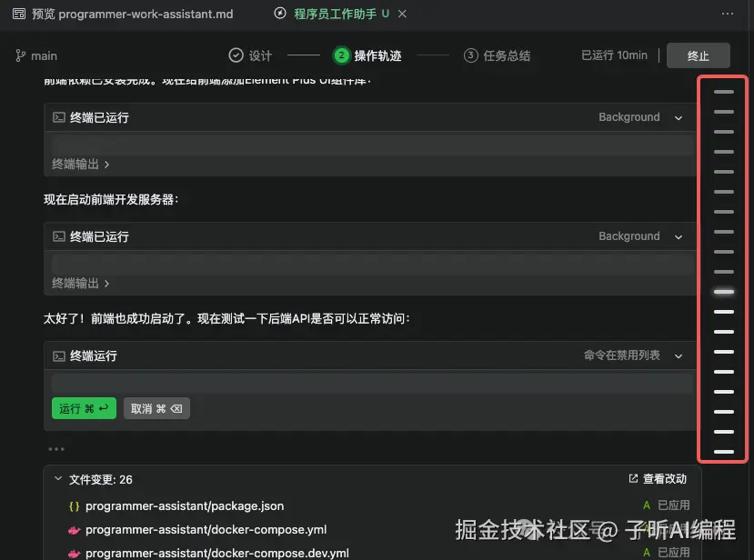Click the git branch icon beside main
This screenshot has height=560, width=754.
point(20,55)
